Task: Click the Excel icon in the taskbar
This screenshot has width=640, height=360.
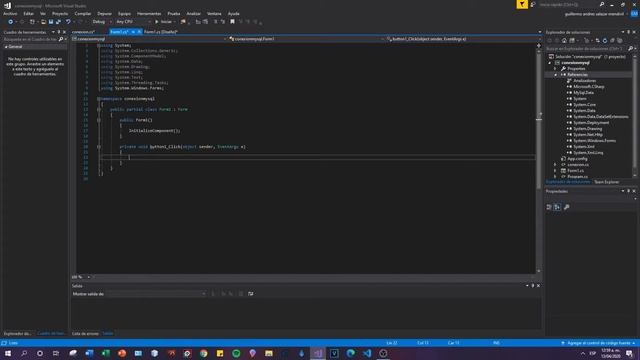Action: [106, 353]
